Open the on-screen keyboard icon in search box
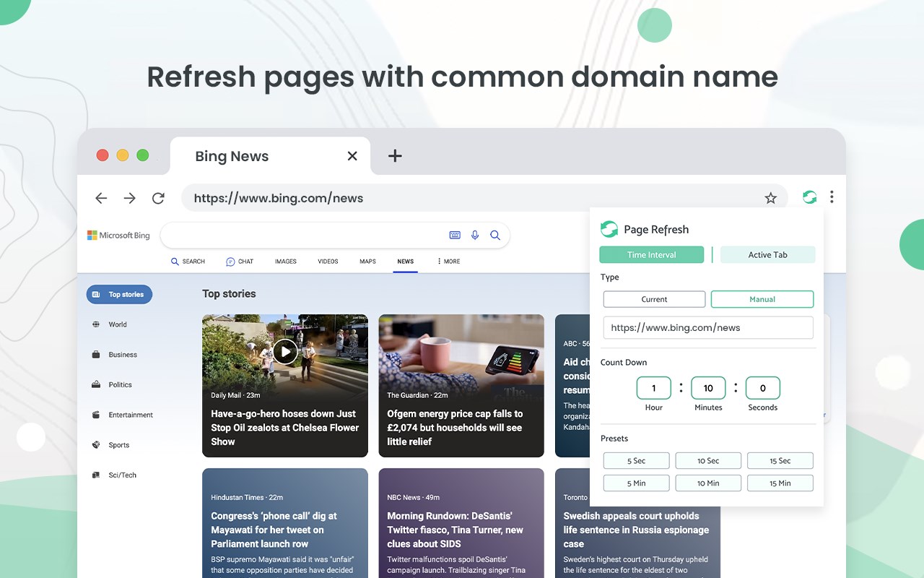924x578 pixels. point(455,235)
